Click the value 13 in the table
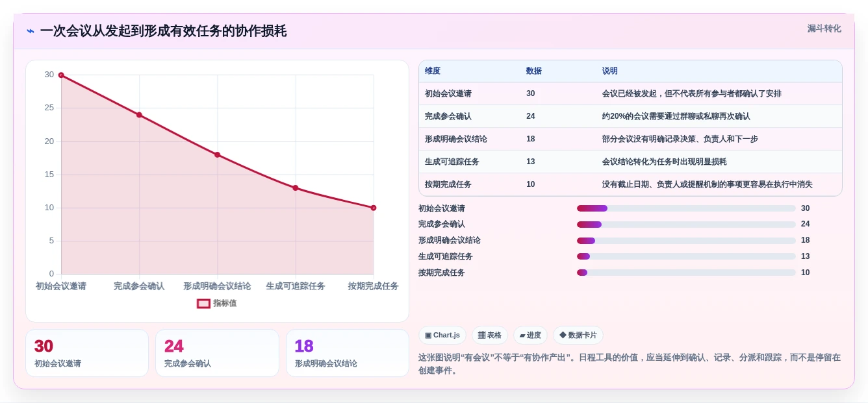This screenshot has height=403, width=868. click(x=531, y=162)
